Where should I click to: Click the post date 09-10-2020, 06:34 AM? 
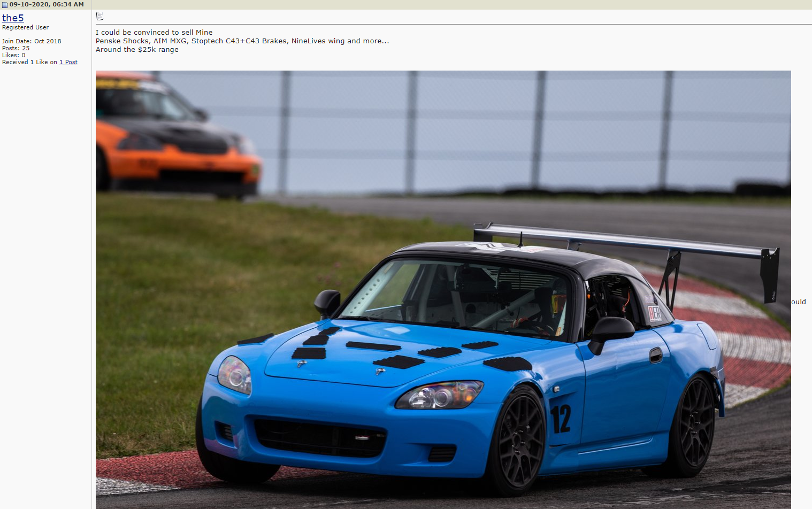coord(47,4)
